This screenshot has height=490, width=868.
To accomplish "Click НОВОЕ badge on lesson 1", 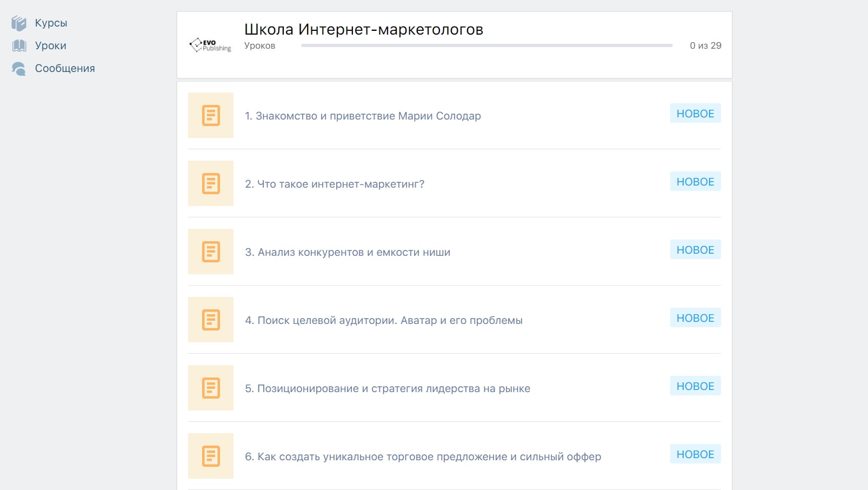I will click(x=696, y=114).
